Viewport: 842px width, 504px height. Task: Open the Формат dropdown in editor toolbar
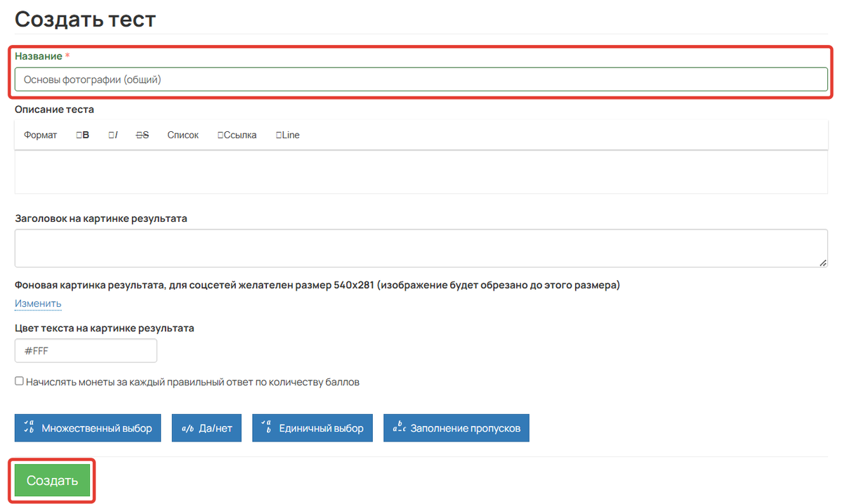pyautogui.click(x=40, y=135)
